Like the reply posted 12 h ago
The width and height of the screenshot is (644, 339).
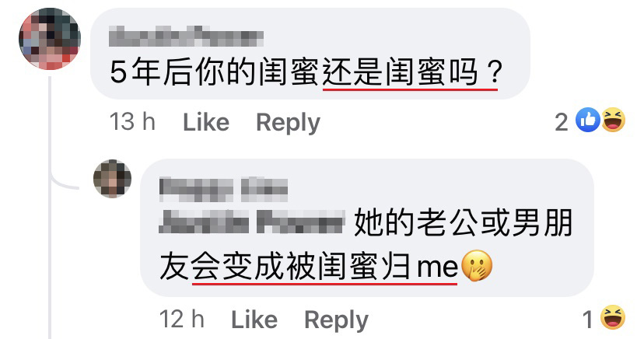coord(254,320)
